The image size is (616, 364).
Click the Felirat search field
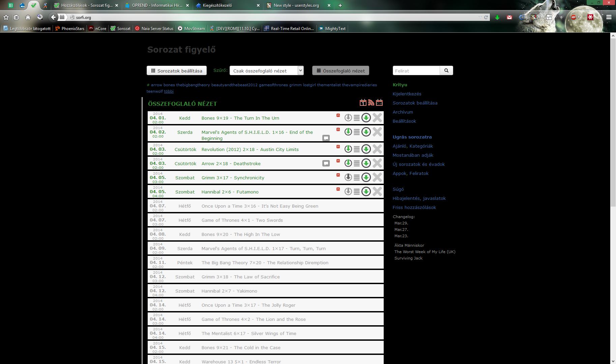[416, 70]
